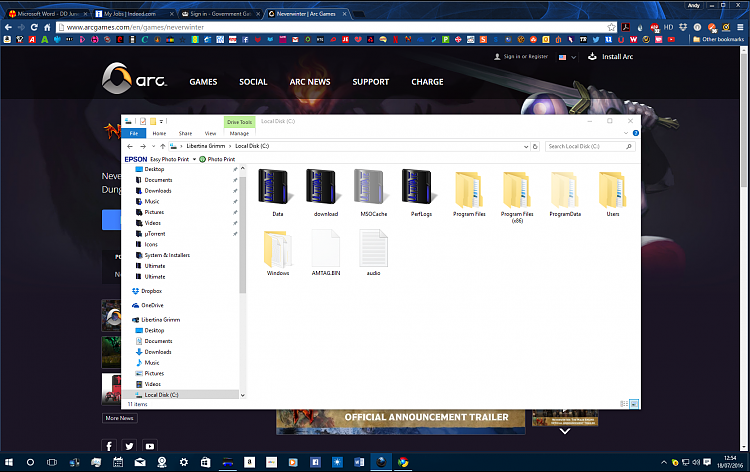
Task: Click SOCIAL in Arc navigation
Action: tap(254, 82)
